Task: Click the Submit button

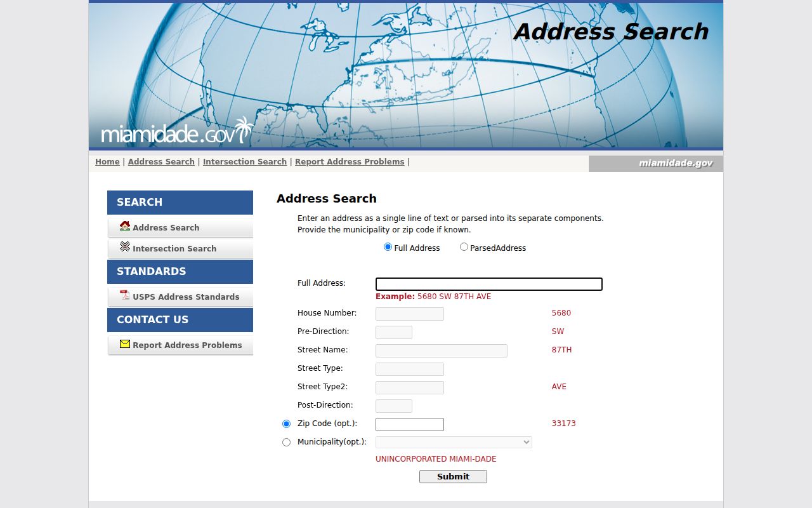Action: (x=453, y=476)
